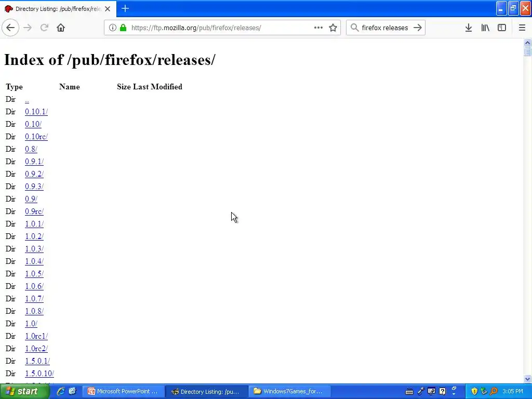Screen dimensions: 532x399
Task: Open the Firefox home page
Action: (x=61, y=28)
